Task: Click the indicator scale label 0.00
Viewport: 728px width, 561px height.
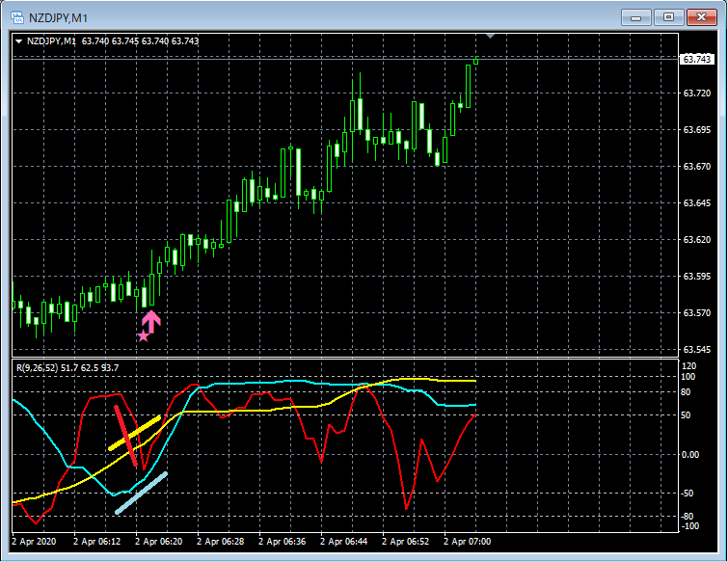Action: [x=690, y=455]
